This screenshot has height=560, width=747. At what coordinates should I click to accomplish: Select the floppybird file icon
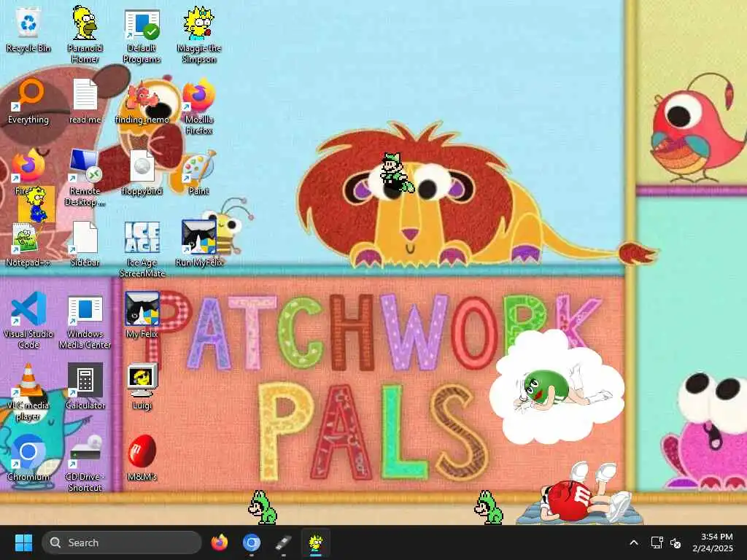[142, 173]
